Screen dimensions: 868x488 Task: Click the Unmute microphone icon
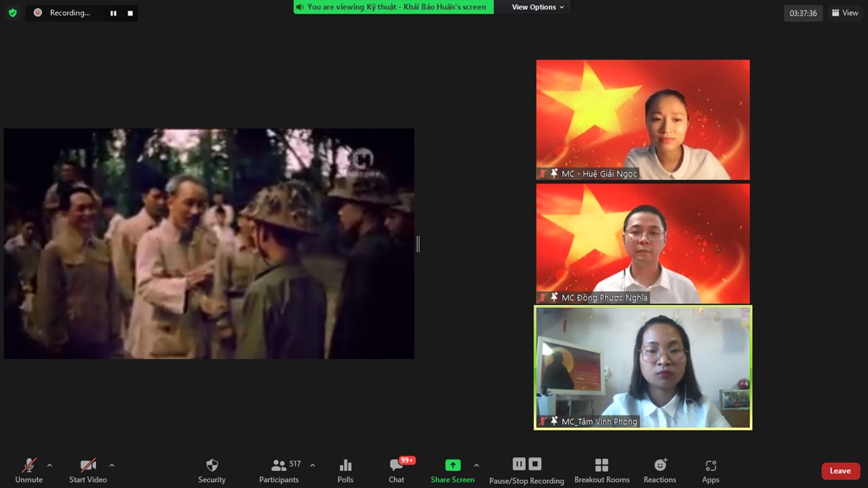pos(28,466)
